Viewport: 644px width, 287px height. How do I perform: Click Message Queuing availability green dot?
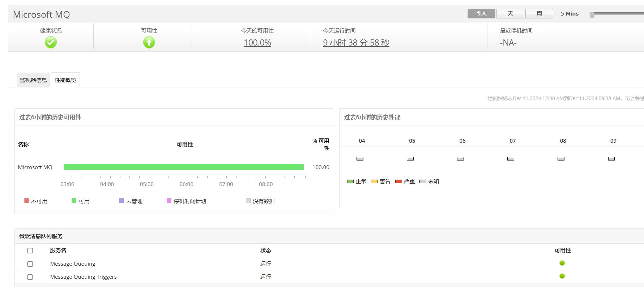click(562, 263)
